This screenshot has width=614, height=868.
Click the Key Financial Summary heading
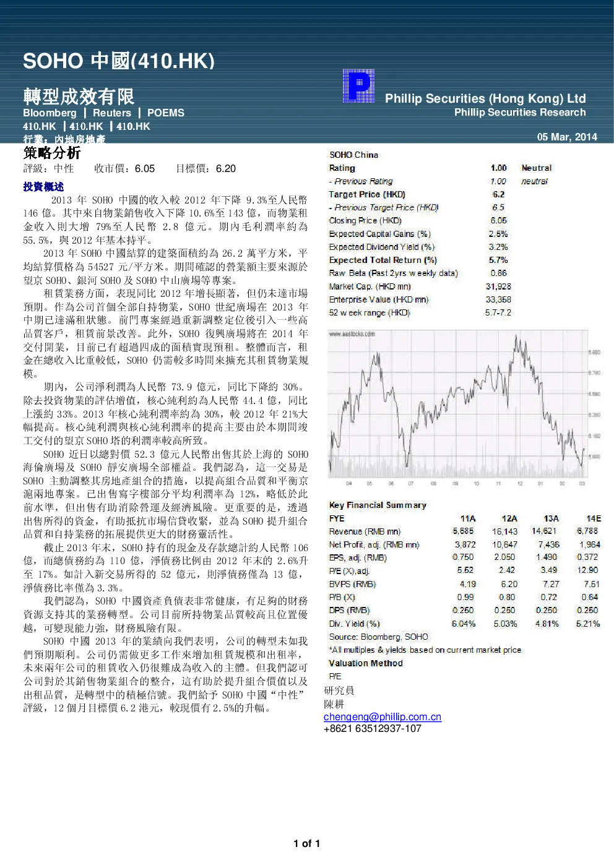[378, 505]
